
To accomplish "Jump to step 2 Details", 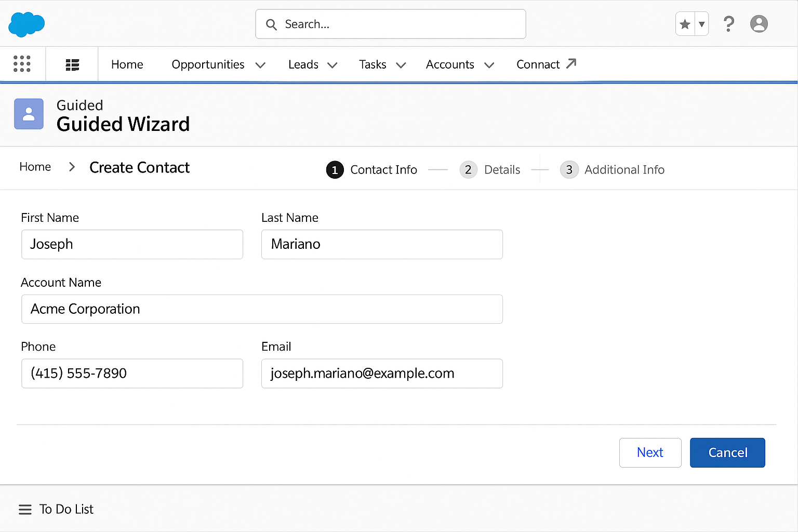I will [468, 169].
